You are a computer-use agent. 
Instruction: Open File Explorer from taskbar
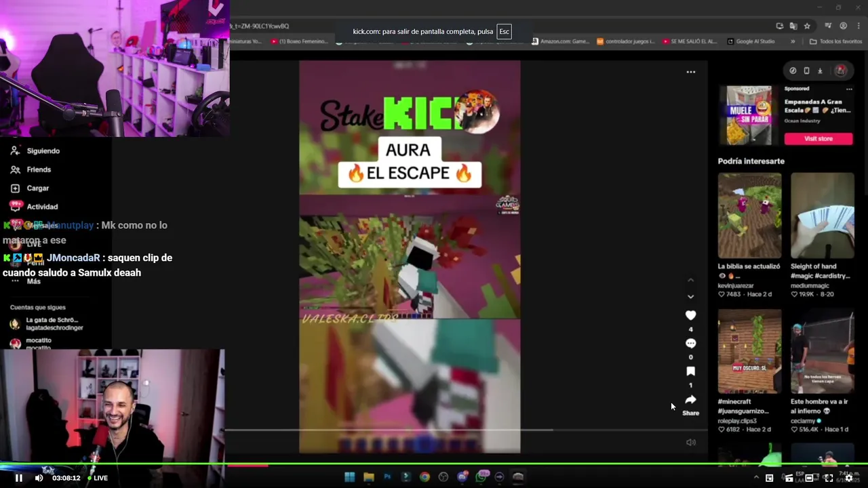pyautogui.click(x=368, y=477)
